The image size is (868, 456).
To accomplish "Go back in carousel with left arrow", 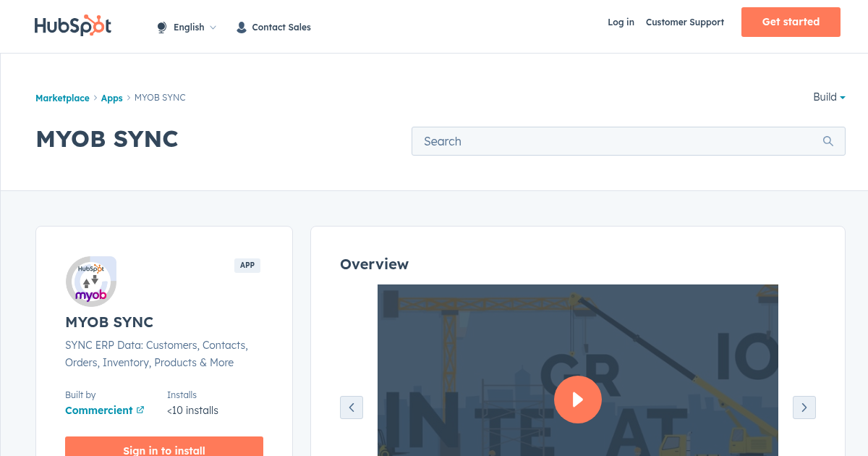I will (x=352, y=408).
